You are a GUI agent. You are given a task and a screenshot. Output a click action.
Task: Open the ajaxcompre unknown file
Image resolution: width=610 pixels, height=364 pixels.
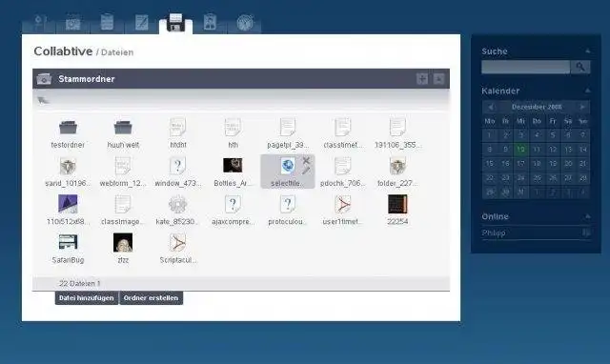(233, 204)
